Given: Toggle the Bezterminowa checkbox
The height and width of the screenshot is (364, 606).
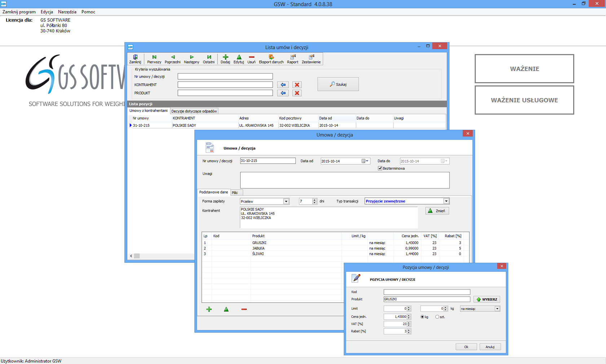Looking at the screenshot, I should pos(380,168).
